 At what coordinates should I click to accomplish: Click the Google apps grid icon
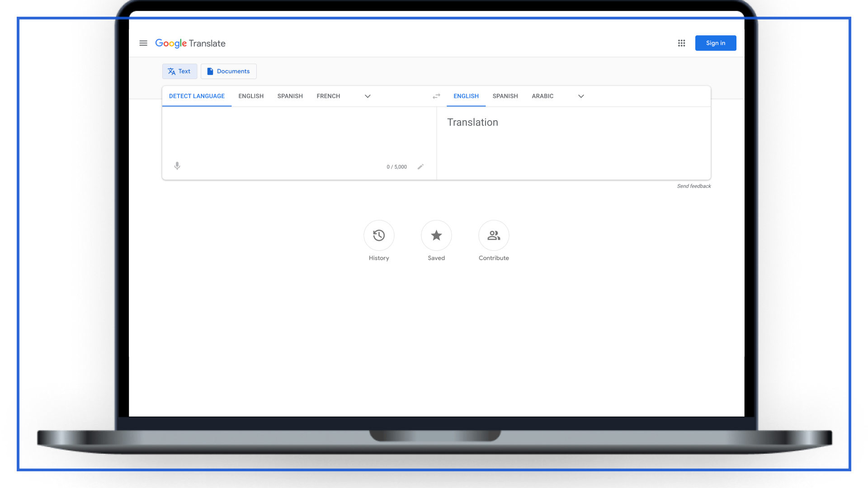681,43
